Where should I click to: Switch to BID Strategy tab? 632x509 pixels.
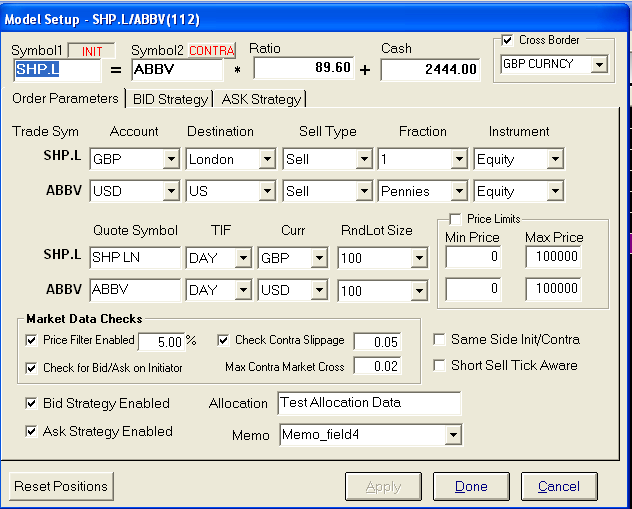point(170,99)
